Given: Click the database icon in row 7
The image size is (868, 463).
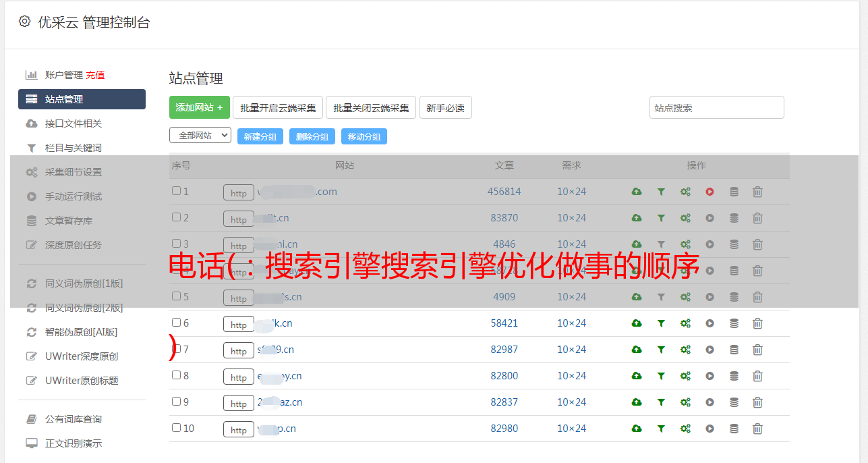Looking at the screenshot, I should tap(734, 350).
